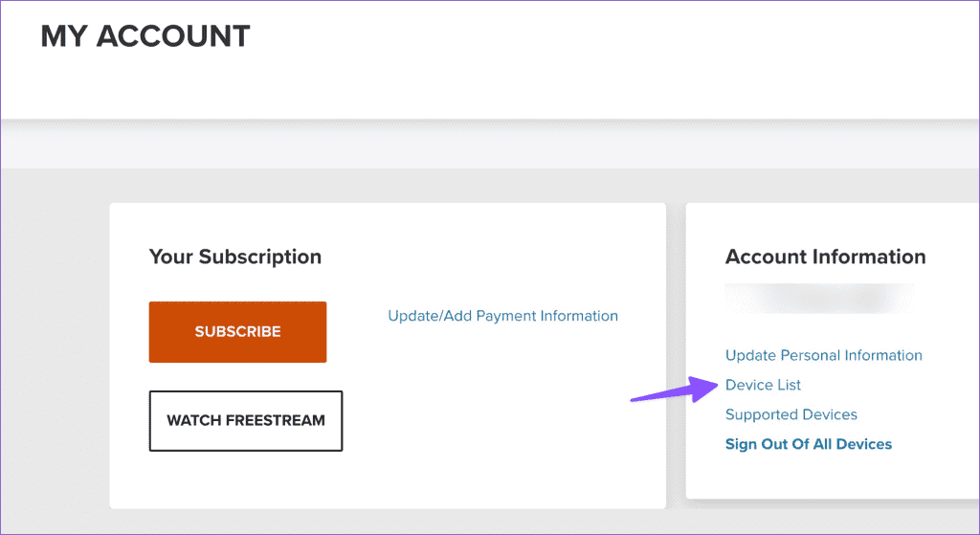Image resolution: width=980 pixels, height=535 pixels.
Task: Manage registered devices via Device List
Action: (763, 385)
